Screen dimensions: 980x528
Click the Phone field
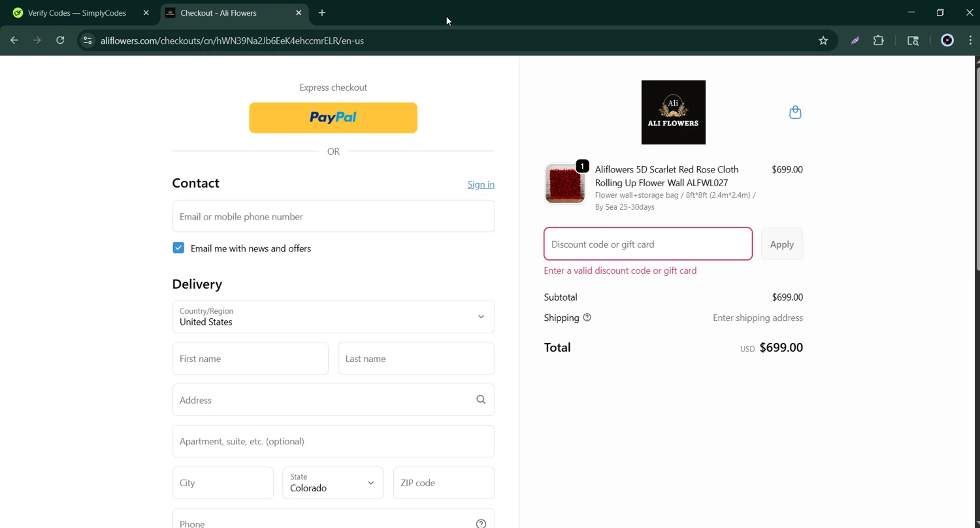click(333, 520)
